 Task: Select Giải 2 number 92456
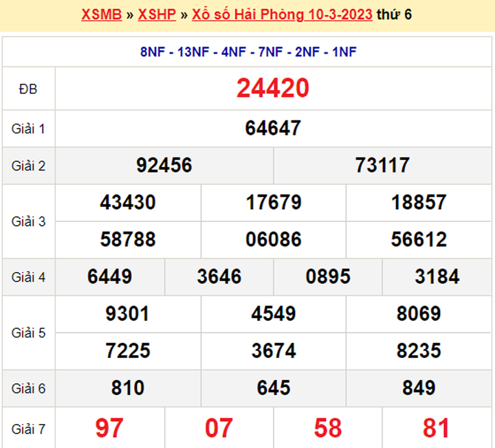[x=164, y=165]
